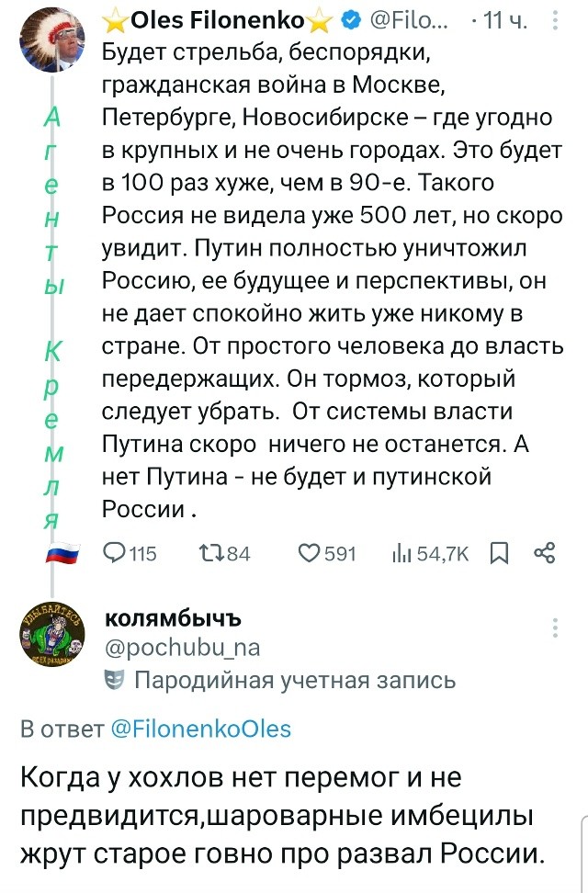Viewport: 588px width, 893px height.
Task: Open колямбычъ's profile avatar
Action: (50, 640)
